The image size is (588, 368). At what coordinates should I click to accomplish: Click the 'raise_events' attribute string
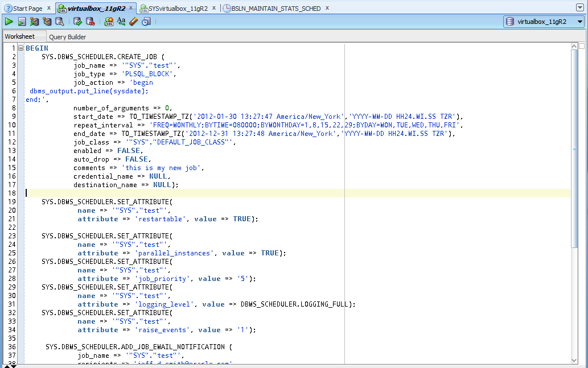[x=162, y=330]
